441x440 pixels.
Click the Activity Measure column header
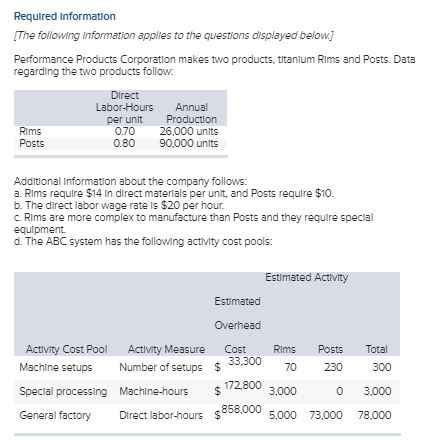point(166,349)
